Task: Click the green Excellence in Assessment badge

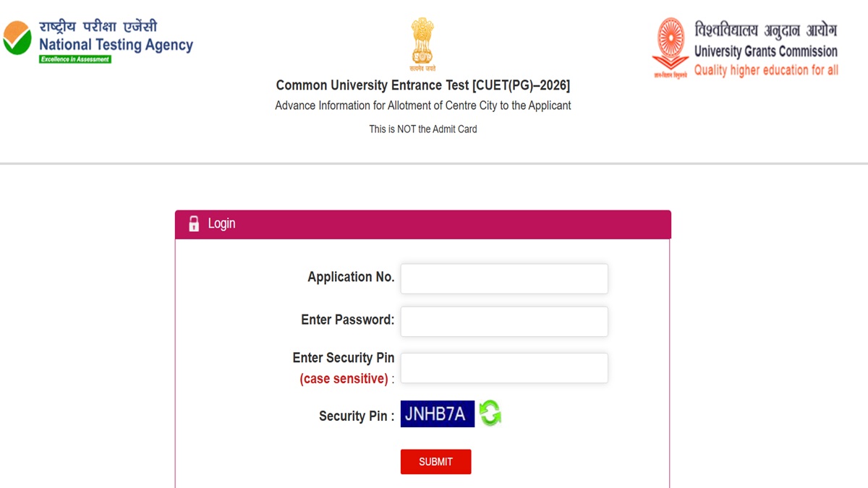Action: [x=75, y=59]
